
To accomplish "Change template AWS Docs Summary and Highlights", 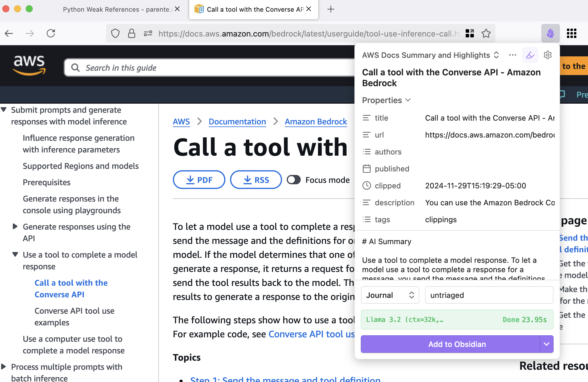I will (431, 55).
